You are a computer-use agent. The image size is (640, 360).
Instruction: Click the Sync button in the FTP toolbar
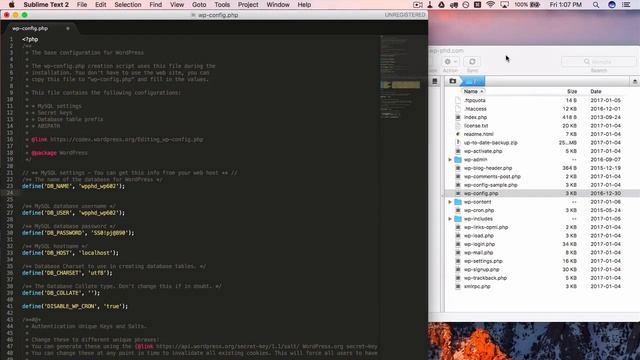click(x=472, y=62)
